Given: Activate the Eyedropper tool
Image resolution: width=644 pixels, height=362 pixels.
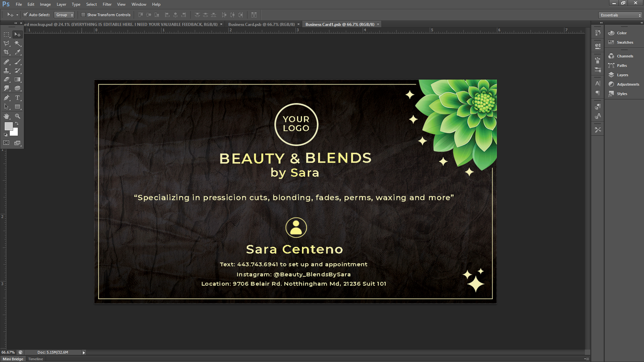Looking at the screenshot, I should (17, 52).
